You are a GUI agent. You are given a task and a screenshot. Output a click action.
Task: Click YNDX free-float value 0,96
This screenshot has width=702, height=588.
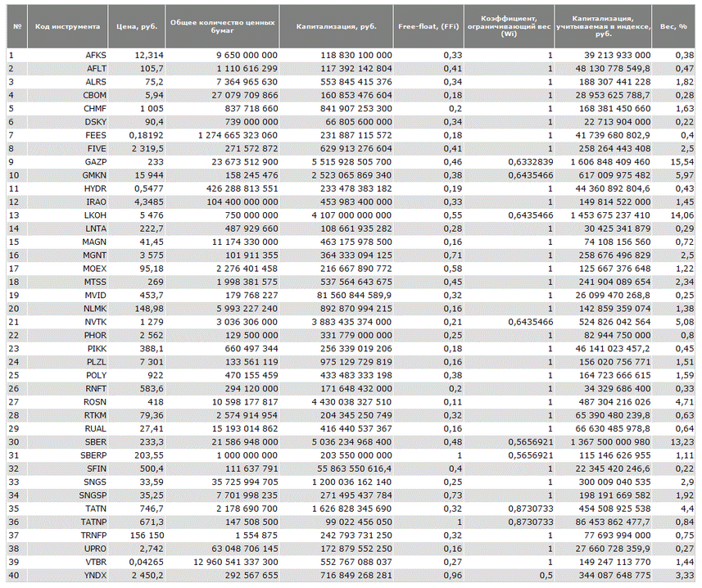tap(453, 576)
